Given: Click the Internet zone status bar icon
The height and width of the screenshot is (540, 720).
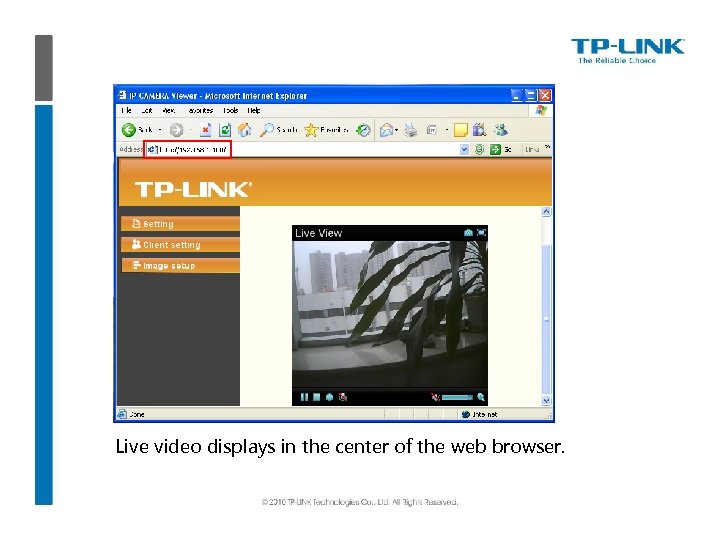Looking at the screenshot, I should coord(466,414).
